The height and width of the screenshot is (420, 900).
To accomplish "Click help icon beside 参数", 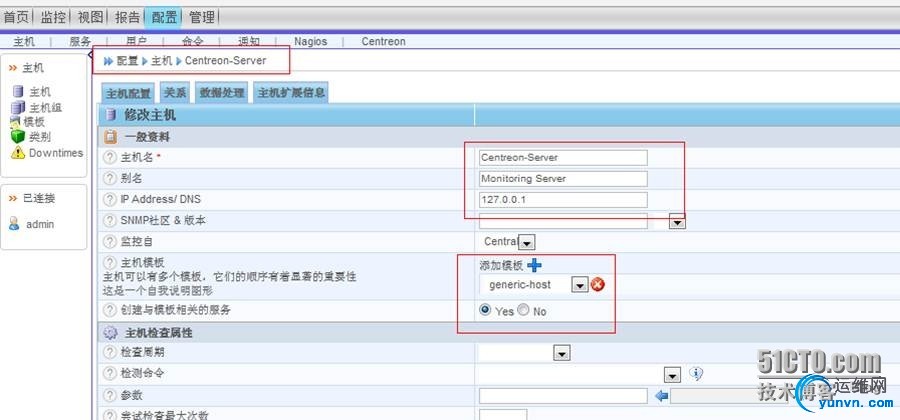I will coord(110,395).
